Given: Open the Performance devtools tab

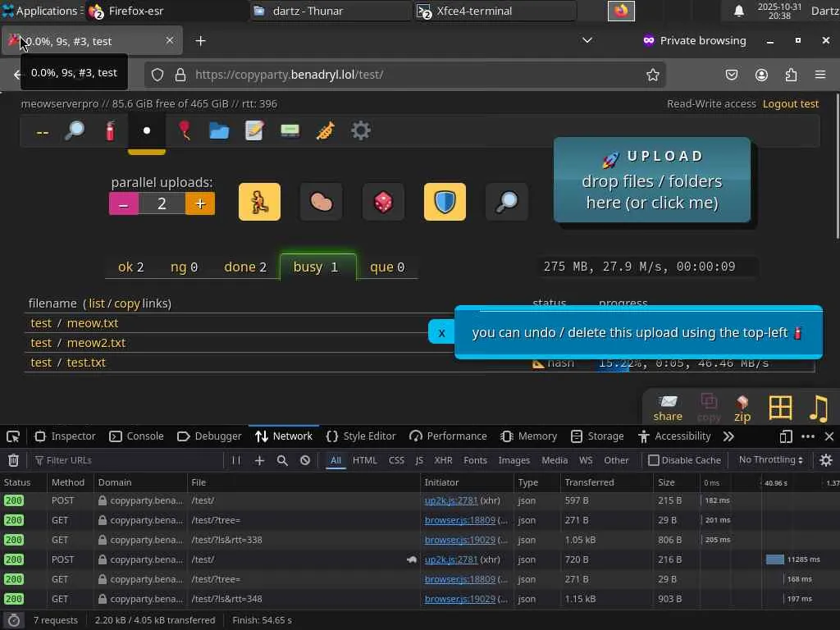Looking at the screenshot, I should click(448, 436).
